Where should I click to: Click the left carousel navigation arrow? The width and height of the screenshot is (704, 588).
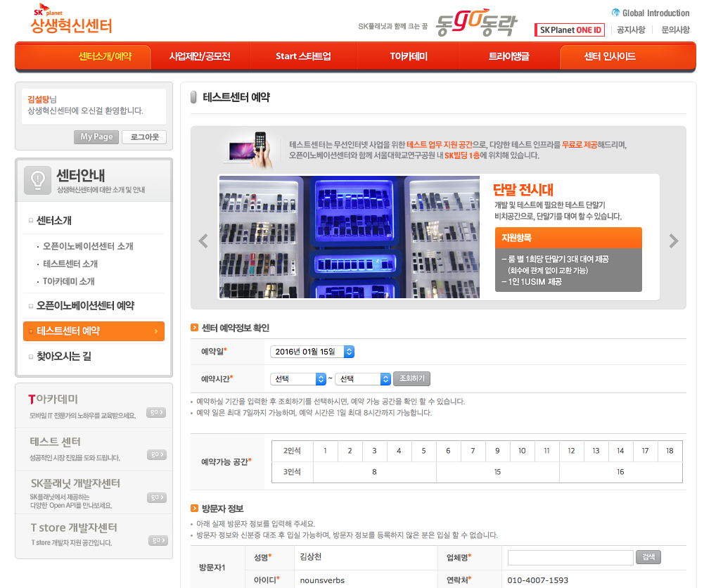click(x=203, y=240)
